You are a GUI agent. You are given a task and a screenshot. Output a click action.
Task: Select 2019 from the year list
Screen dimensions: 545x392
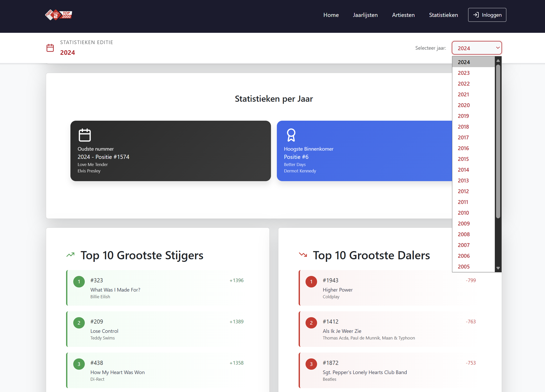tap(463, 116)
